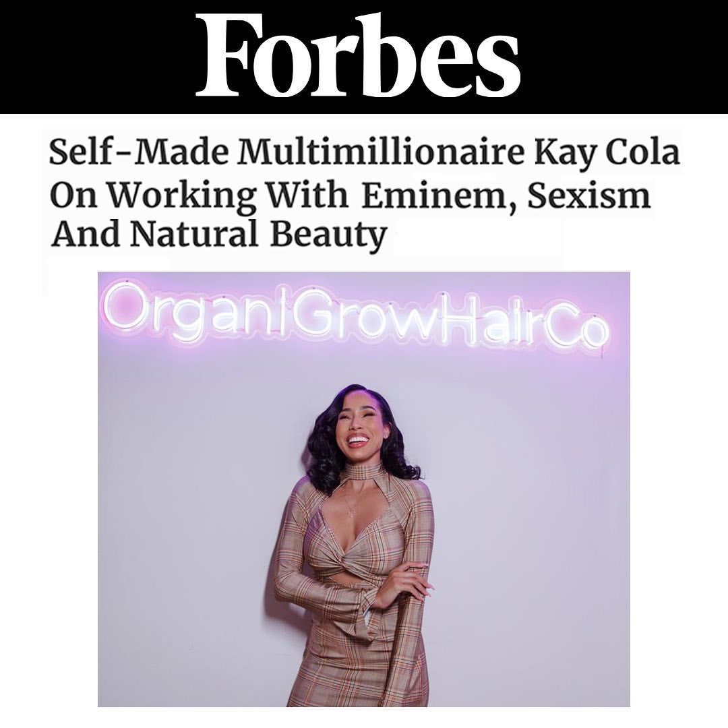Click the Natural Beauty phrase in the headline

coord(257,236)
